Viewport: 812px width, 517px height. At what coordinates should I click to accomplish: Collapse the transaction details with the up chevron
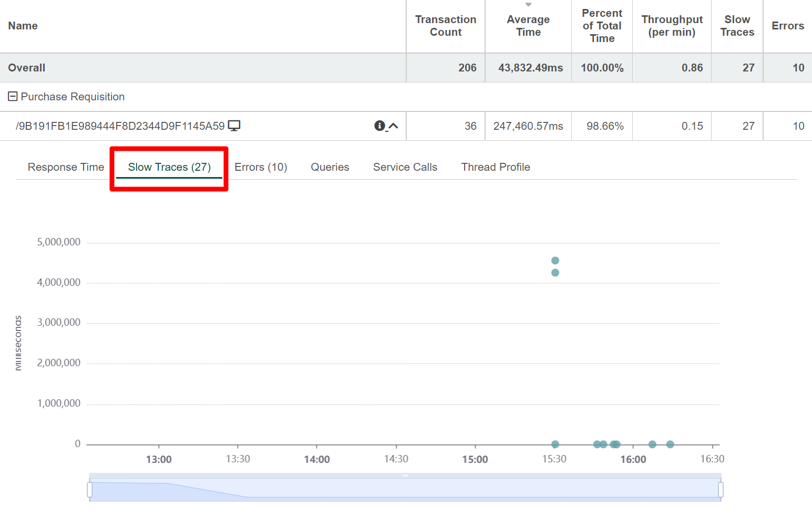[x=393, y=126]
